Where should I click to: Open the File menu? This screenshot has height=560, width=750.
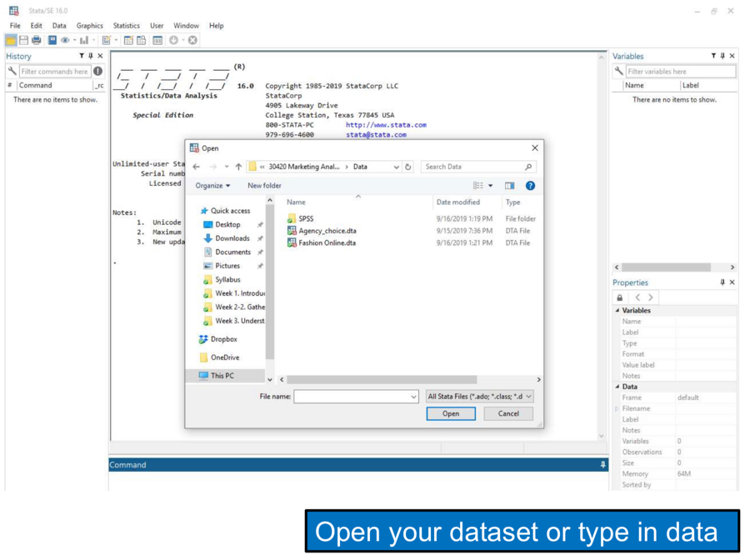[15, 25]
